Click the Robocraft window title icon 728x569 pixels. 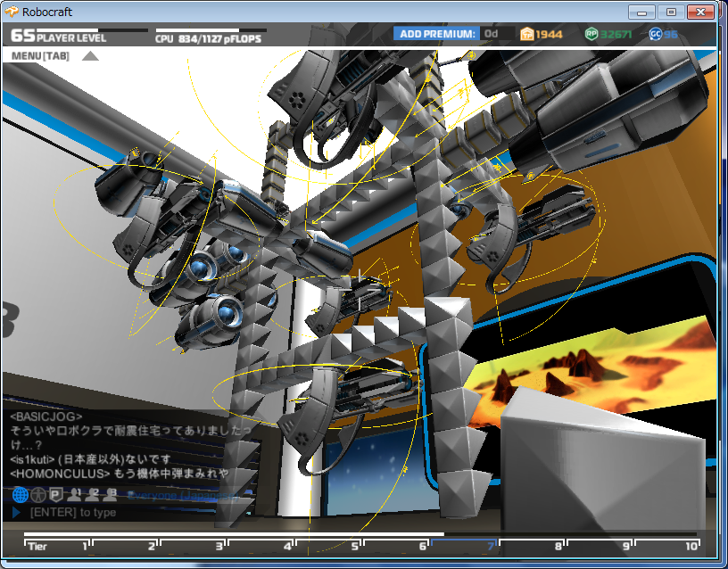(12, 12)
